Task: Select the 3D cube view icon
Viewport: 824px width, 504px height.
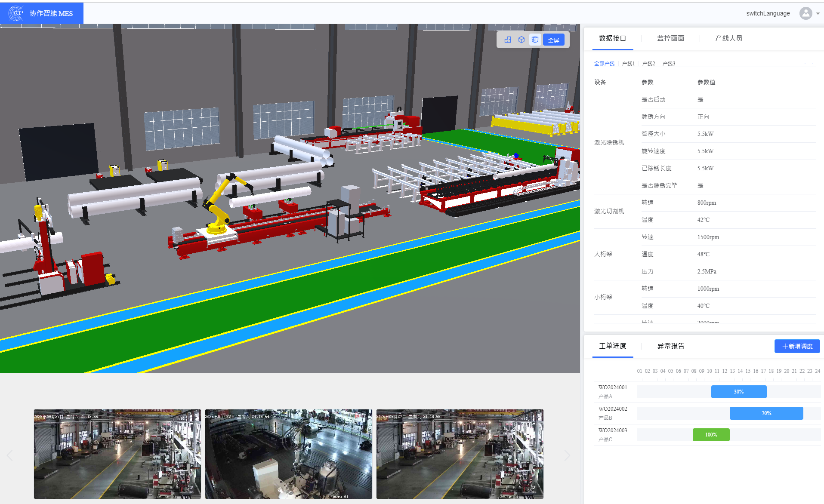Action: tap(522, 40)
